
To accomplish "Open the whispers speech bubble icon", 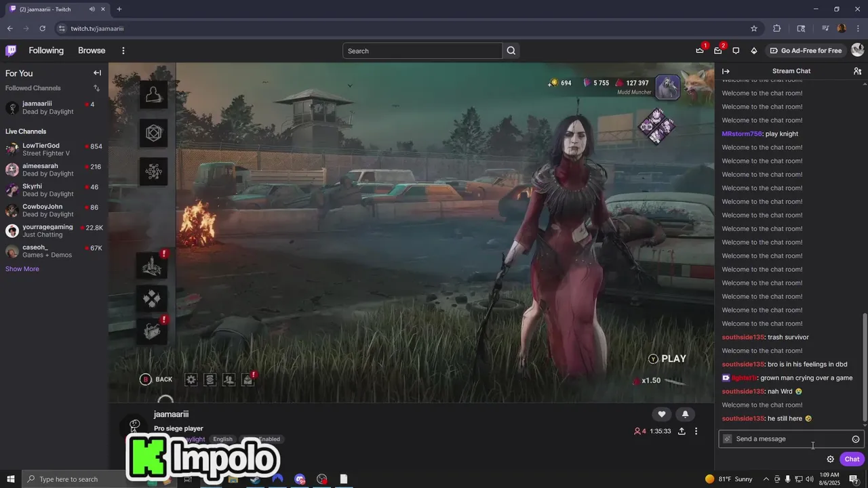I will point(736,50).
